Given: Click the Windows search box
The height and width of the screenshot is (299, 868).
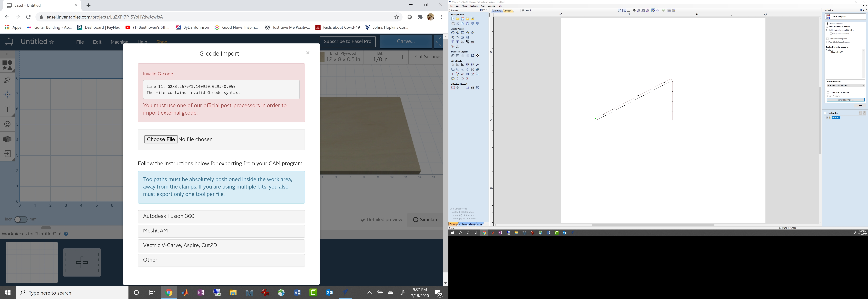Looking at the screenshot, I should click(67, 293).
